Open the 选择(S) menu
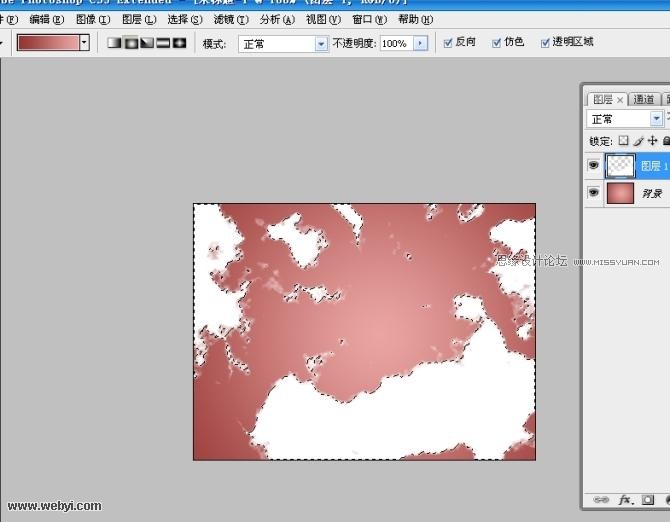 (185, 20)
